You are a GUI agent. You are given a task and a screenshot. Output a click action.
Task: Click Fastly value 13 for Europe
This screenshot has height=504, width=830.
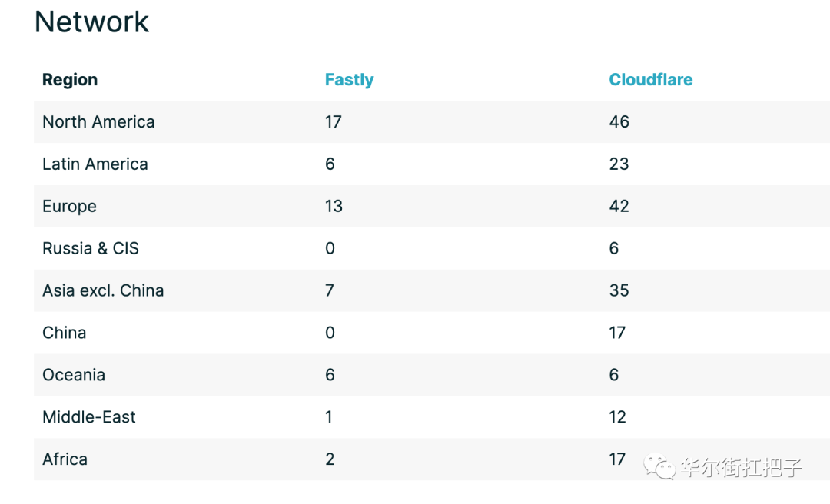pos(334,207)
